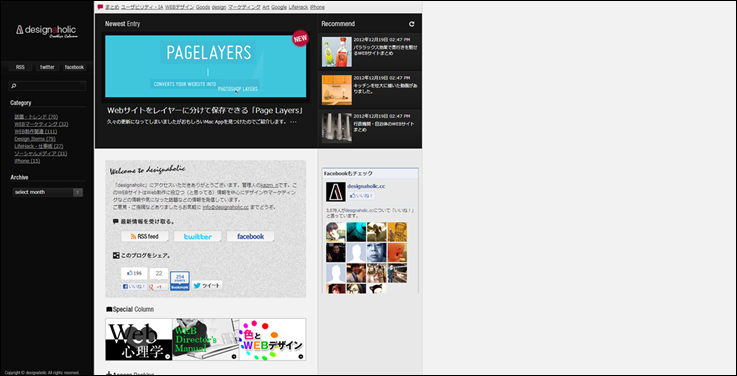Click the facebook button in sidebar
Viewport: 737px width, 376px height.
coord(74,67)
